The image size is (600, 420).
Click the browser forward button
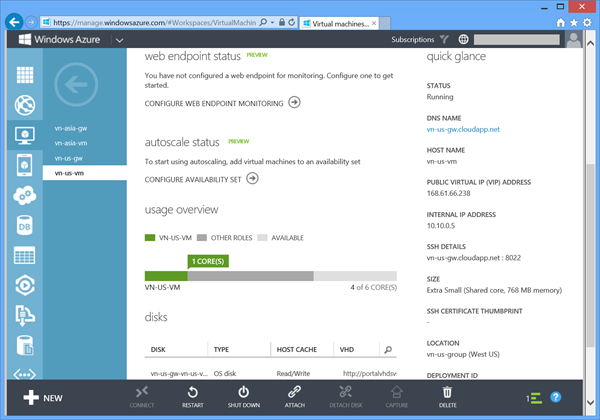click(31, 23)
